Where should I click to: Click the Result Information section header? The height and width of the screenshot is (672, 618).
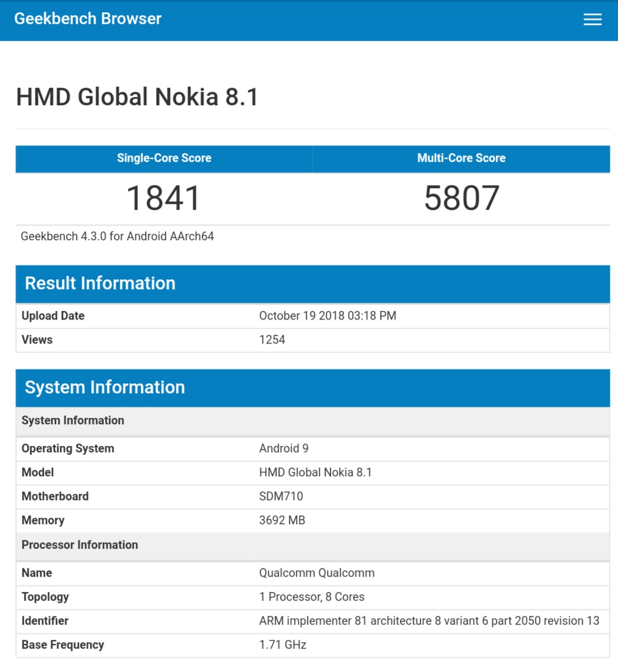click(x=313, y=284)
